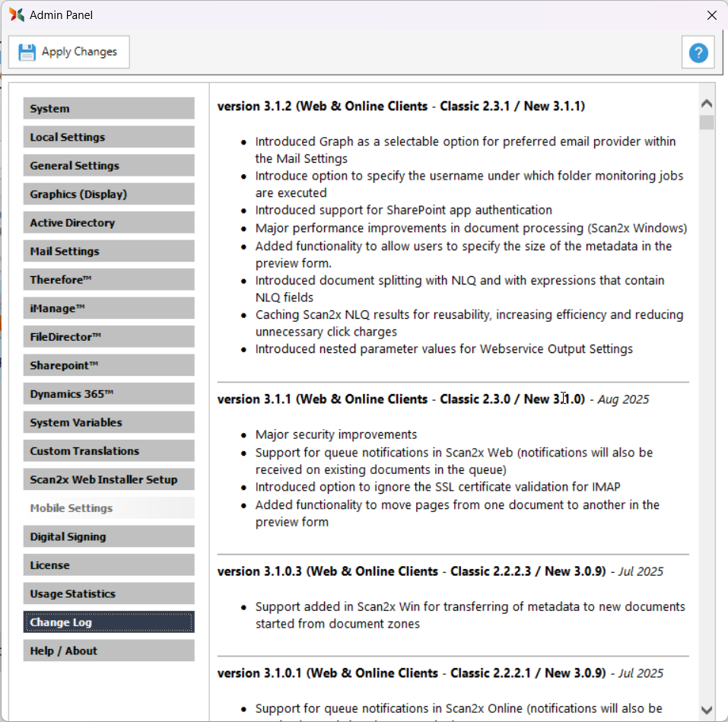Select the Therefore™ configuration item
Image resolution: width=728 pixels, height=722 pixels.
coord(109,280)
